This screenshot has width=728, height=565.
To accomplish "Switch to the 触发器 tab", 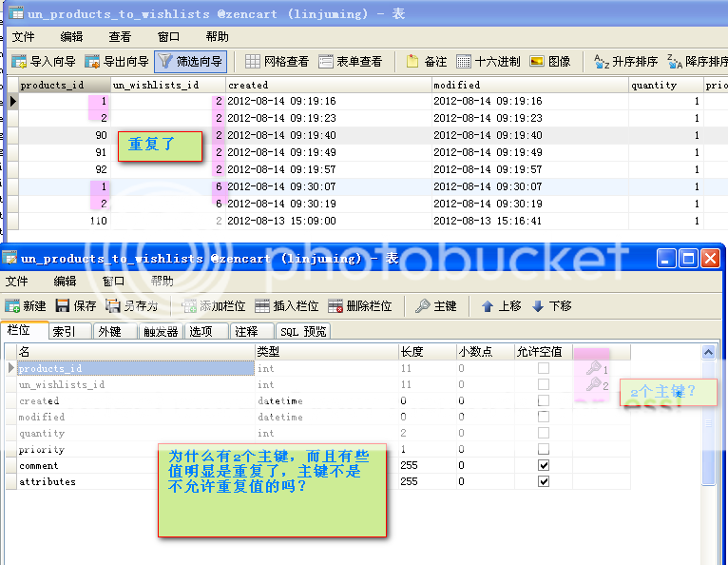I will (x=161, y=332).
